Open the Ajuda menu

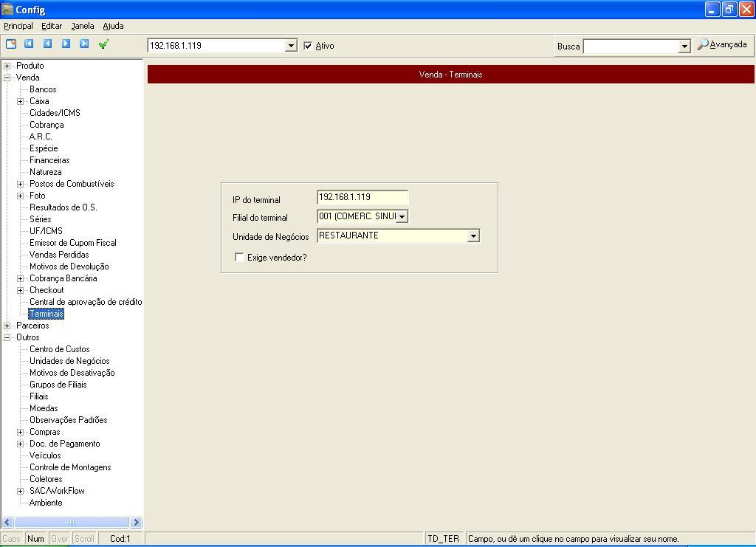pyautogui.click(x=112, y=26)
